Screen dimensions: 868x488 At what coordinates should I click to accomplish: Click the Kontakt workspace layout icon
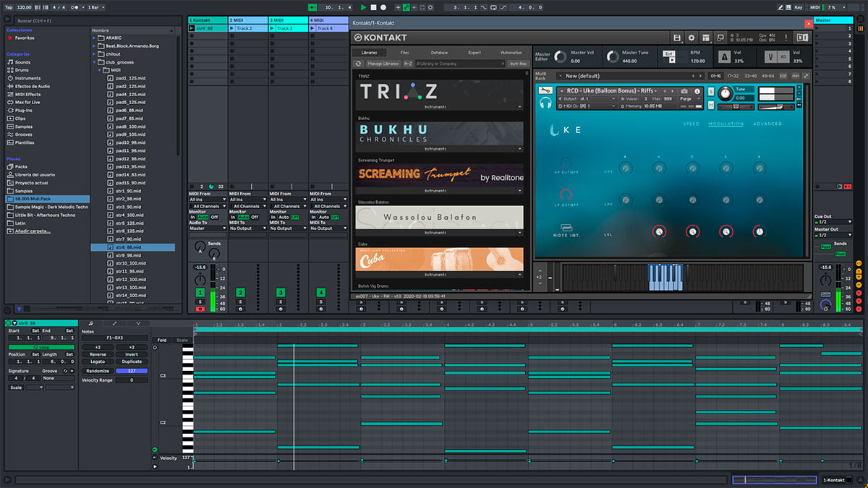click(x=705, y=38)
